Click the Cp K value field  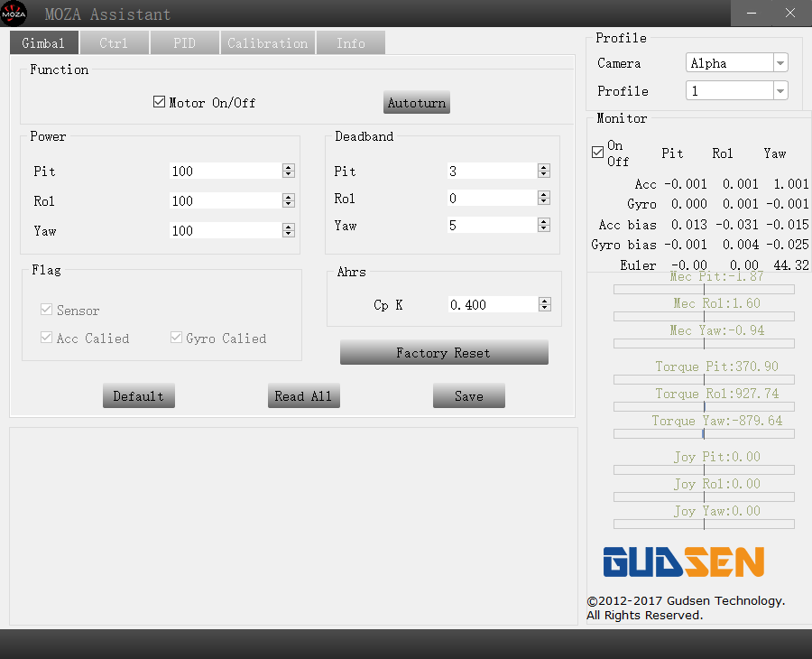coord(493,304)
